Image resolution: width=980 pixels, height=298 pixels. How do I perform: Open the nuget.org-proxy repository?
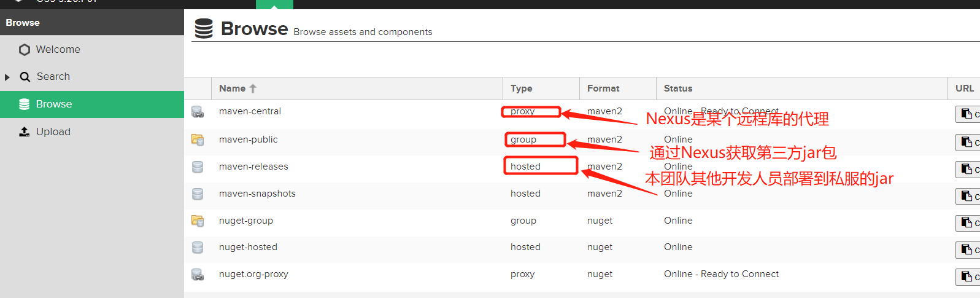(x=253, y=274)
